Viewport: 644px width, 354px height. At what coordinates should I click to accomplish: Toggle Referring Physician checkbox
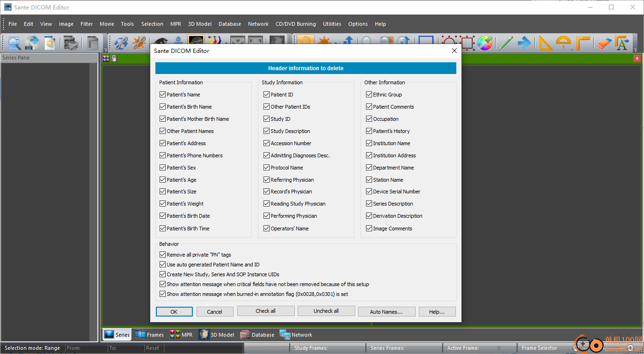266,180
